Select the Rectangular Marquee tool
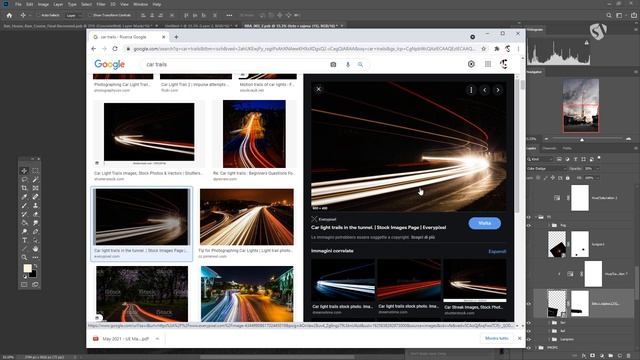640x360 pixels. [36, 171]
